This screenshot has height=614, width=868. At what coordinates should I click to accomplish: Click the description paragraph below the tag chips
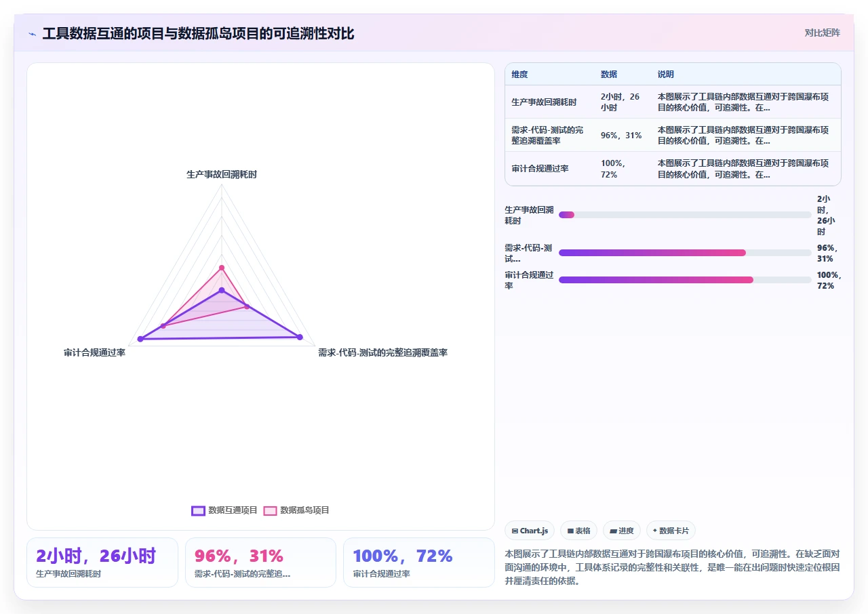pos(673,567)
